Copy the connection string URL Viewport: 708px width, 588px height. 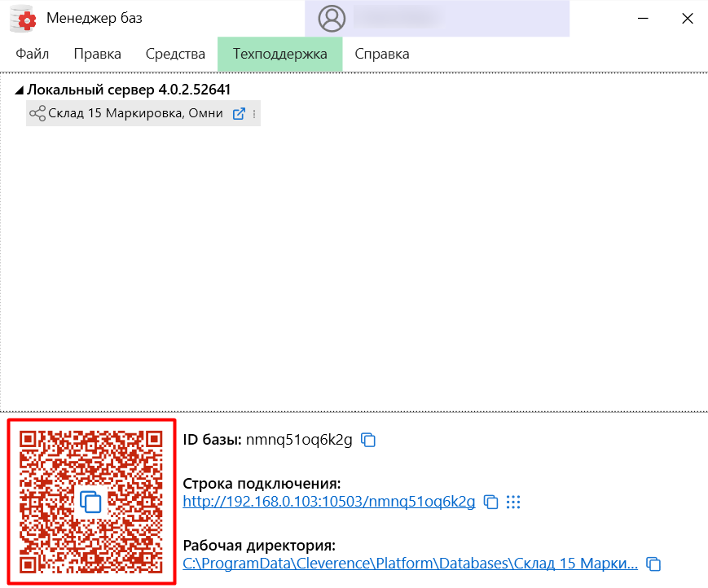pyautogui.click(x=490, y=502)
